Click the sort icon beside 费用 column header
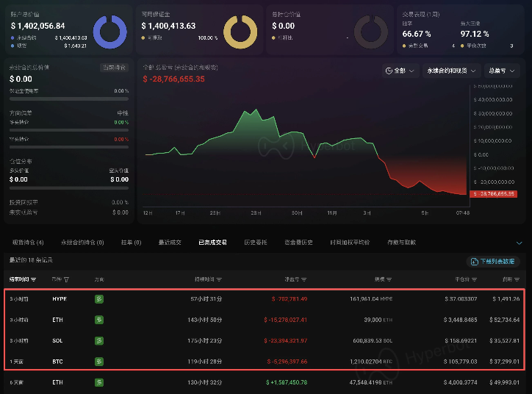 pyautogui.click(x=517, y=280)
